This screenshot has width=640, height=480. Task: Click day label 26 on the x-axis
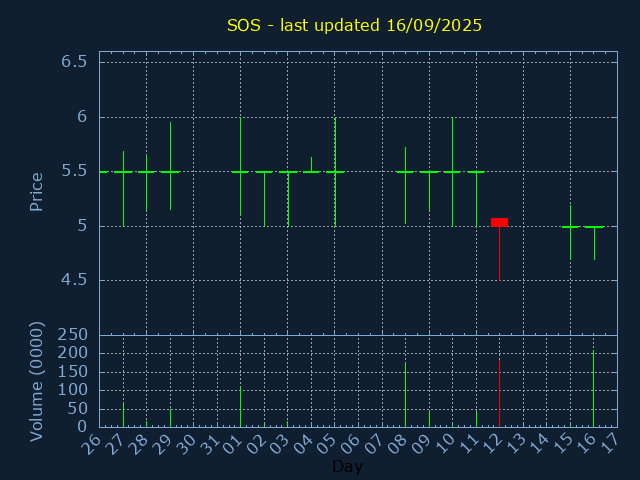tap(91, 444)
